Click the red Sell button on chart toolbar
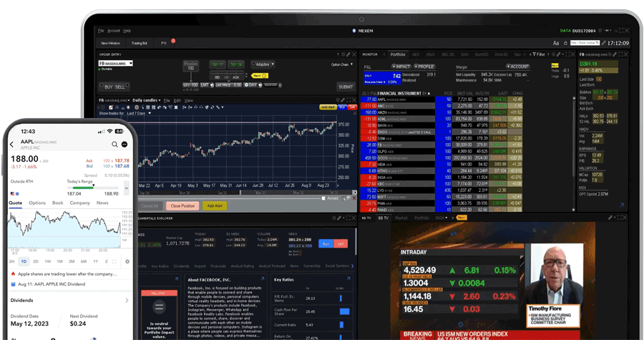This screenshot has height=340, width=644. click(x=352, y=107)
